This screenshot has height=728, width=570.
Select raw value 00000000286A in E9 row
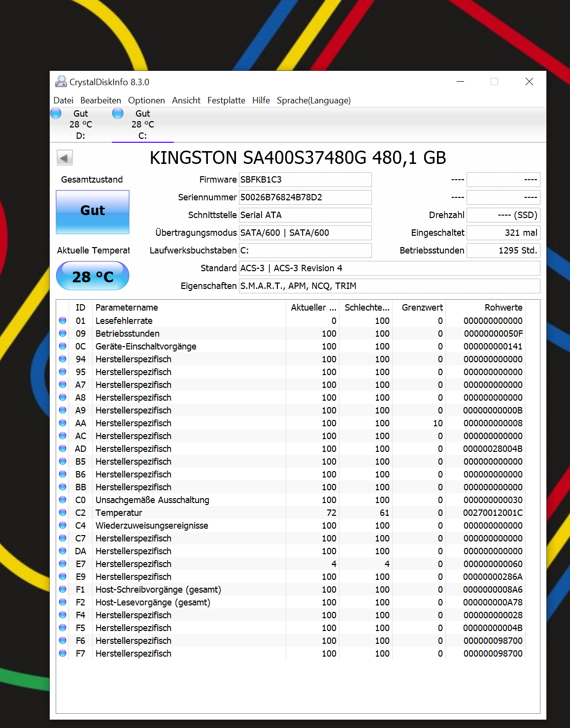493,576
